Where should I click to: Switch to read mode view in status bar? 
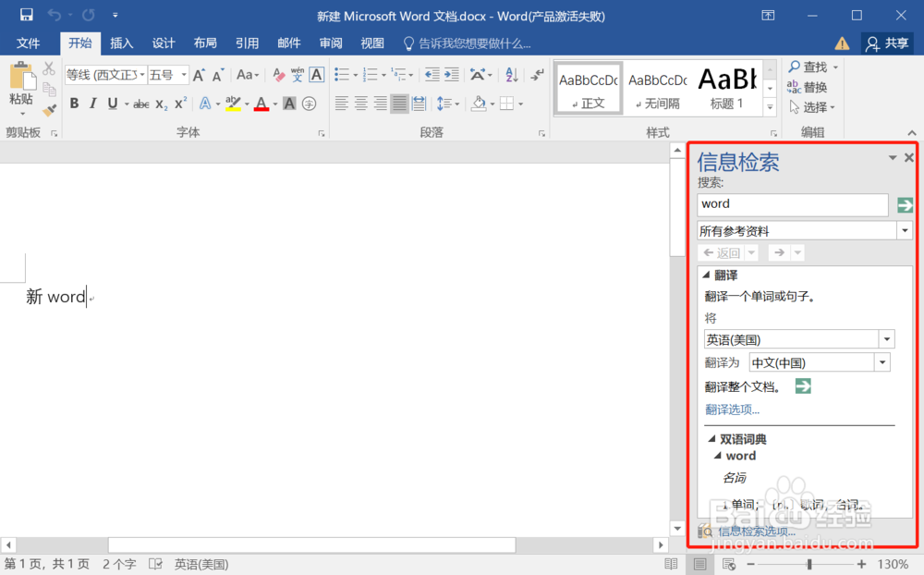click(671, 565)
